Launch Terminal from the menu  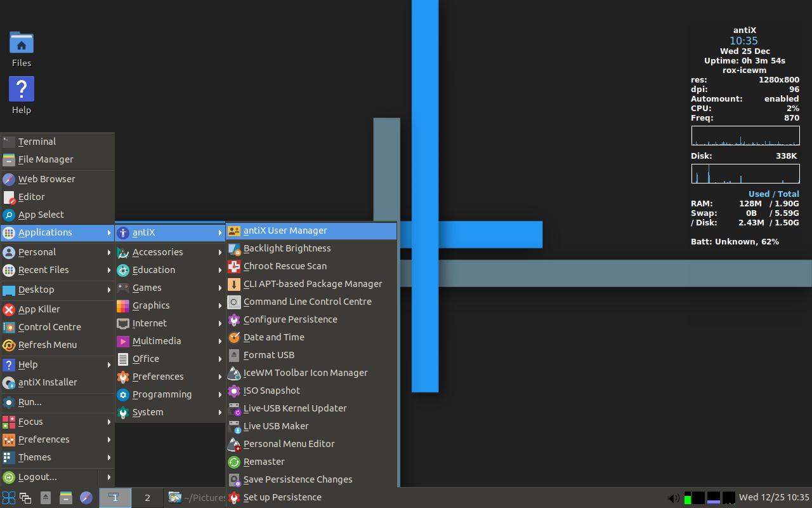click(x=58, y=142)
